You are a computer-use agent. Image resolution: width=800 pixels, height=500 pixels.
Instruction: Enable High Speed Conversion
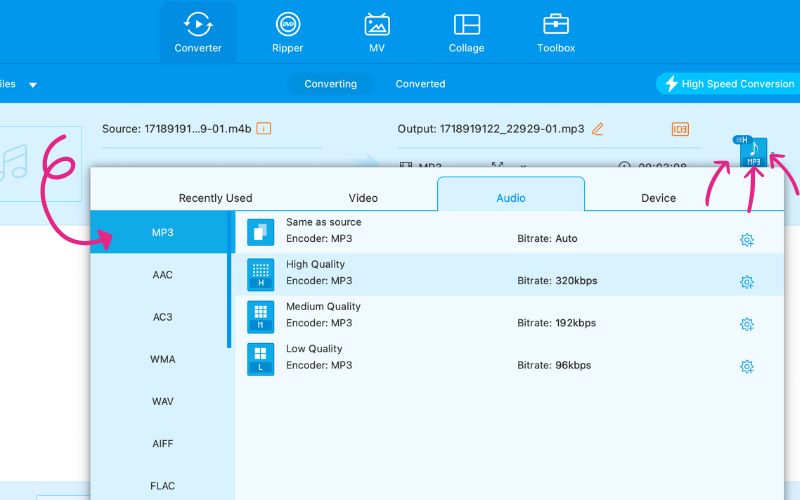pos(730,84)
